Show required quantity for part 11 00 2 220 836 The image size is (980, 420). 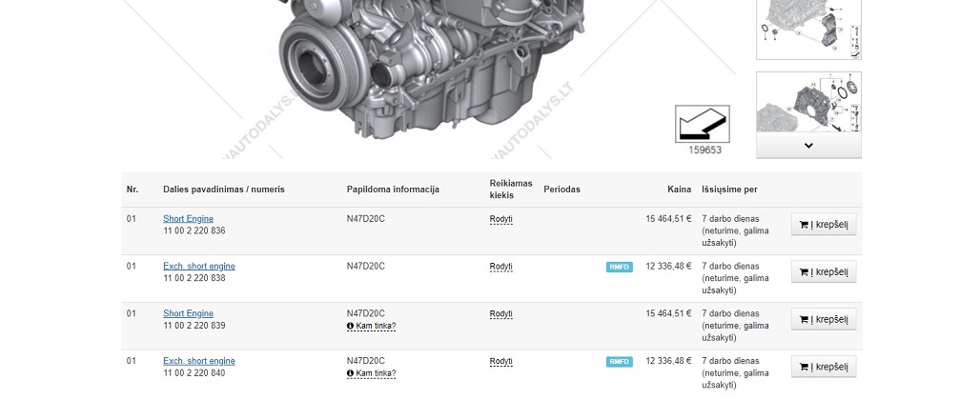[x=501, y=219]
